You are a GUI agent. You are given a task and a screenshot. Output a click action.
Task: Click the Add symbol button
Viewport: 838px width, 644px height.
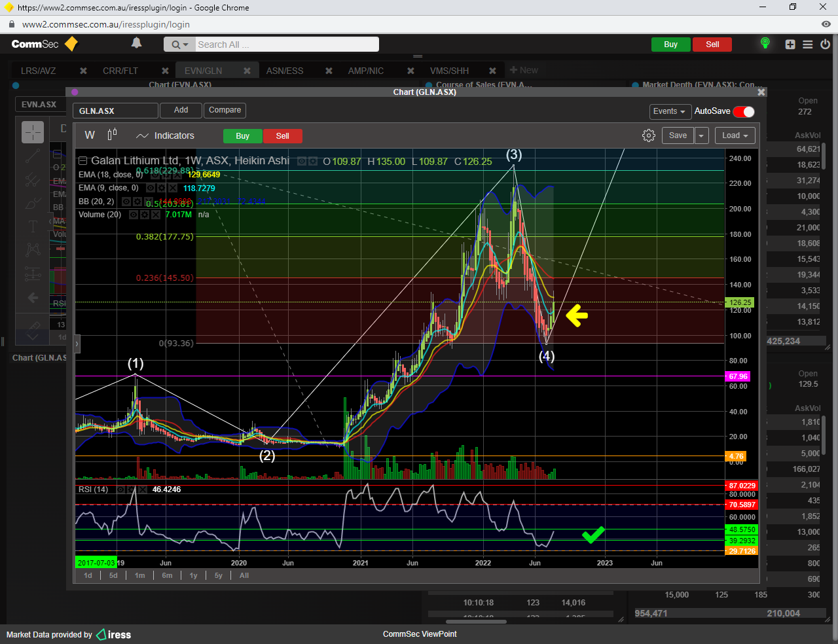(181, 110)
